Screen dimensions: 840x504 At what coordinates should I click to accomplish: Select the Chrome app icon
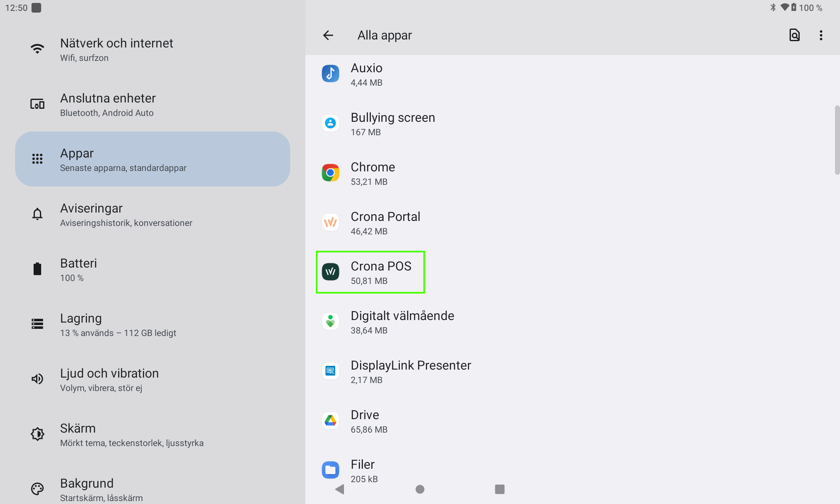(x=331, y=173)
